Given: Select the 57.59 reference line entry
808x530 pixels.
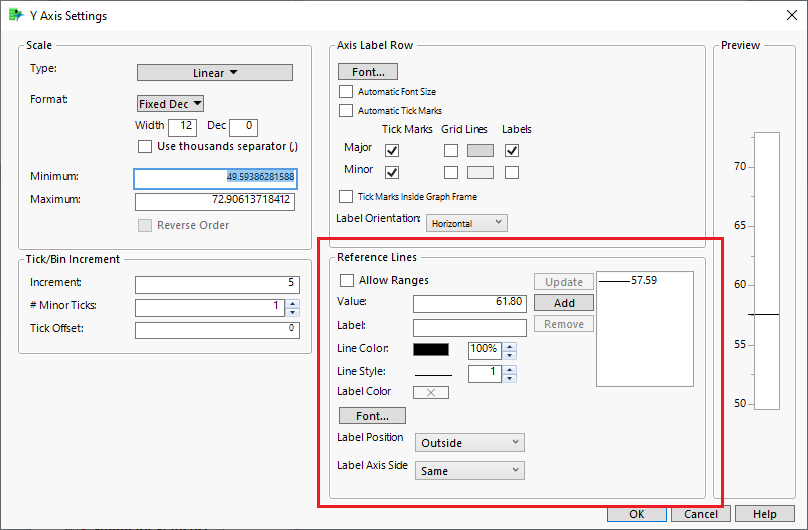Looking at the screenshot, I should tap(628, 281).
